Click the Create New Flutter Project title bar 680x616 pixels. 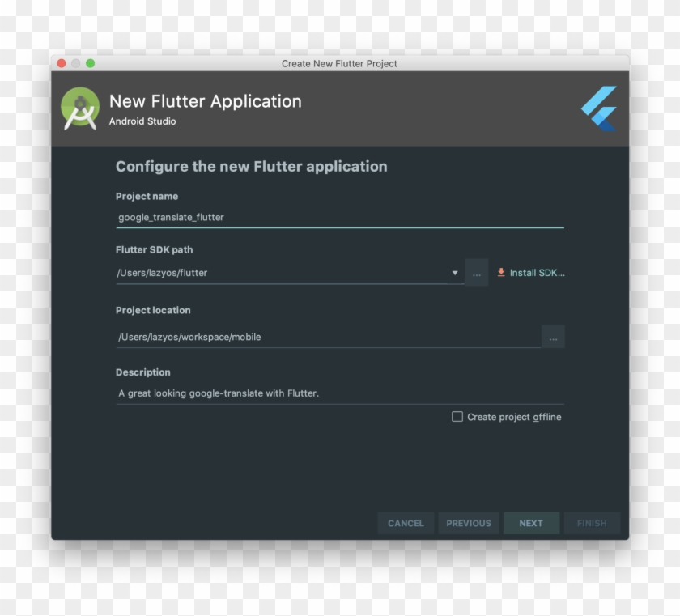tap(340, 63)
